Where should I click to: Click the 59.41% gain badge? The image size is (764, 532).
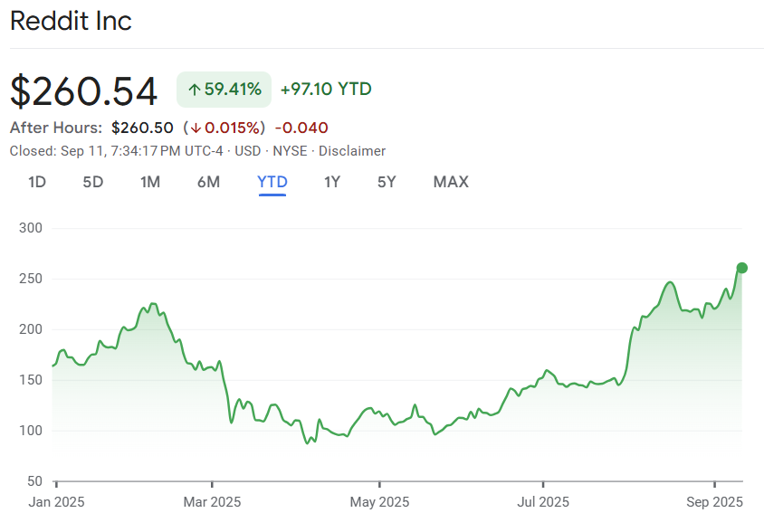click(224, 90)
